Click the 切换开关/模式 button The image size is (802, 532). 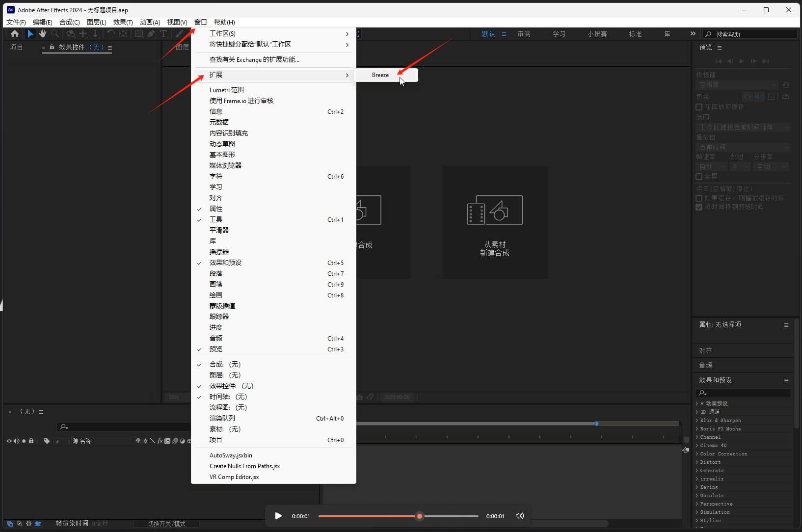coord(166,524)
